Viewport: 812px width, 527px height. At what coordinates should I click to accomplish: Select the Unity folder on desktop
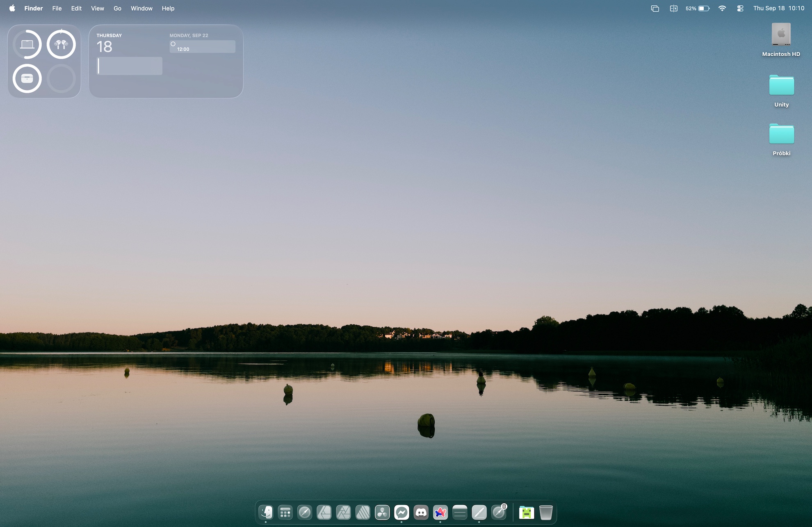[781, 91]
